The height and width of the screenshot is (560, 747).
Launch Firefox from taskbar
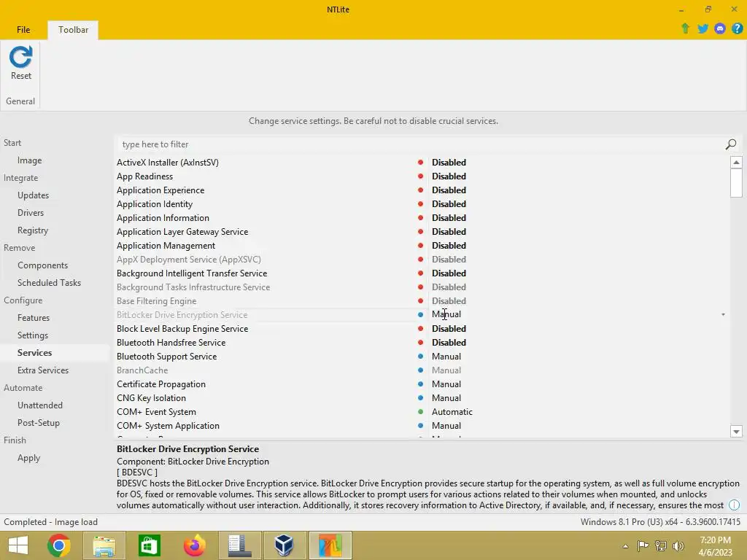point(194,545)
